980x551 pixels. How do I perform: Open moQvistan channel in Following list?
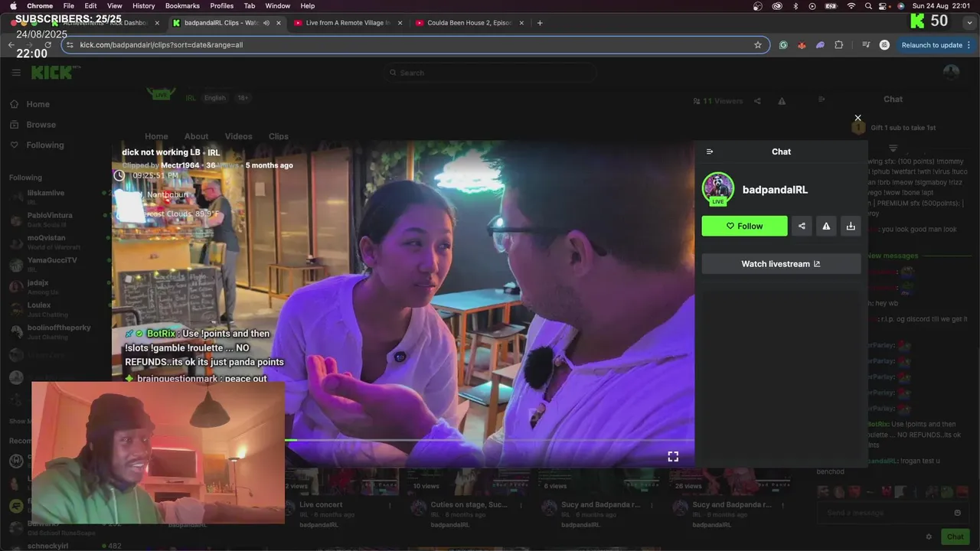56,241
